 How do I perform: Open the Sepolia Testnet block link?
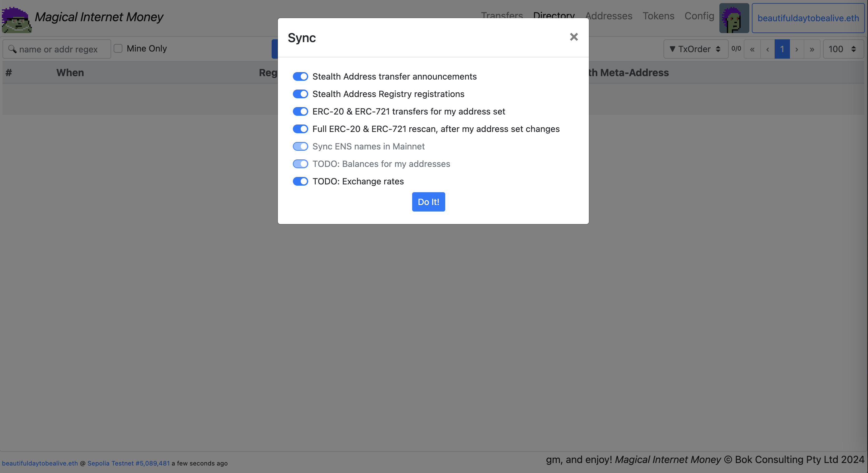pyautogui.click(x=128, y=463)
